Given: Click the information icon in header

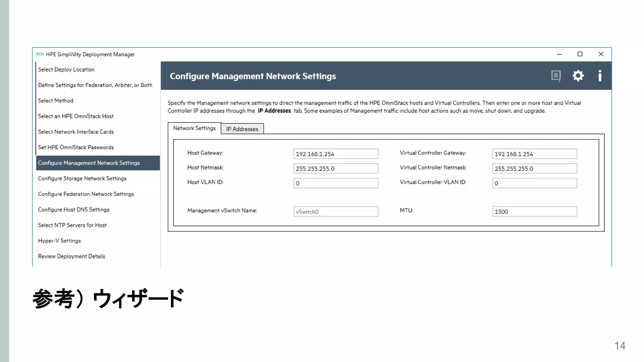Looking at the screenshot, I should (x=600, y=76).
